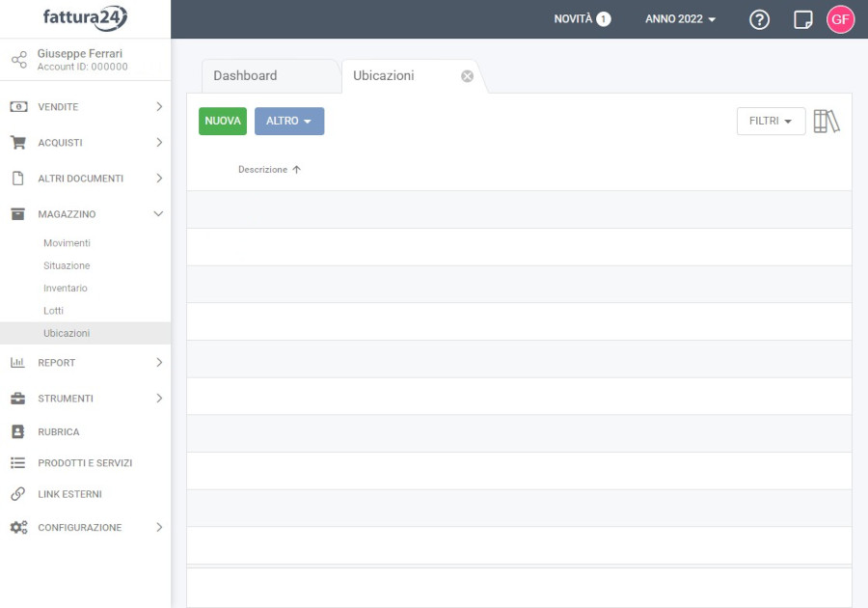Expand the Report chevron
The image size is (868, 608).
(159, 363)
